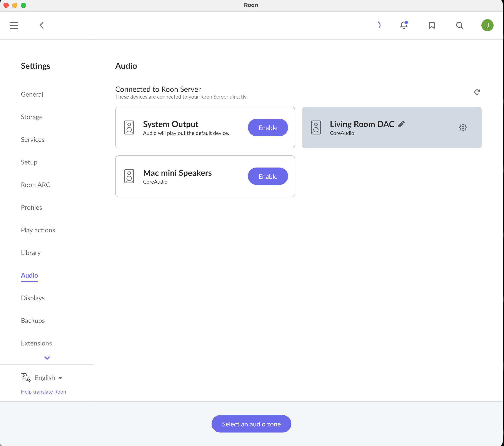
Task: Open the Services settings tab
Action: tap(33, 140)
